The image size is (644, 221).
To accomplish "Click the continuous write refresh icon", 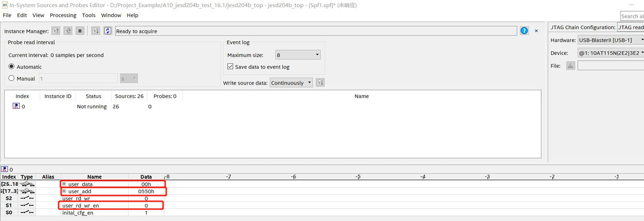I will (x=108, y=31).
